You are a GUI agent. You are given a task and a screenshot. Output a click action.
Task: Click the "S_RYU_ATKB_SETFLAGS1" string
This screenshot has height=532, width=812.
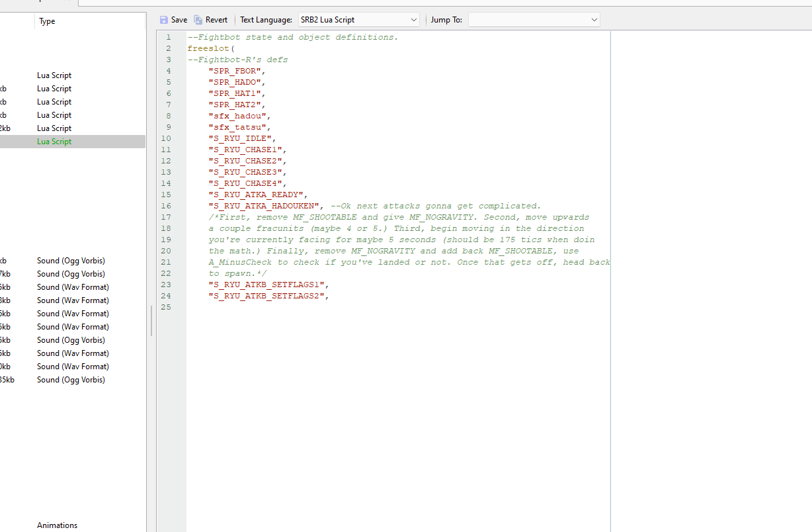coord(266,285)
